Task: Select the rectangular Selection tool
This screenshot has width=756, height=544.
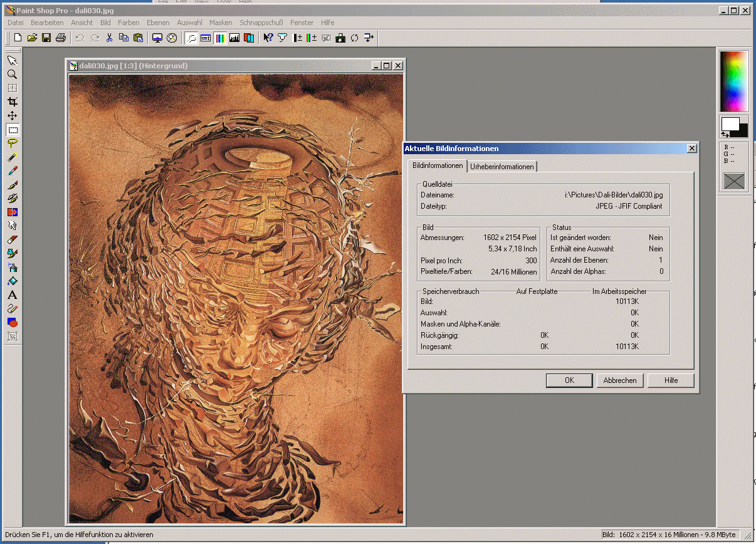Action: pos(12,129)
